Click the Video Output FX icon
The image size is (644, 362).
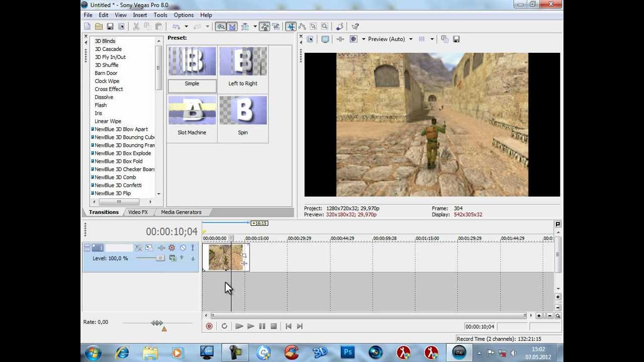coord(340,39)
